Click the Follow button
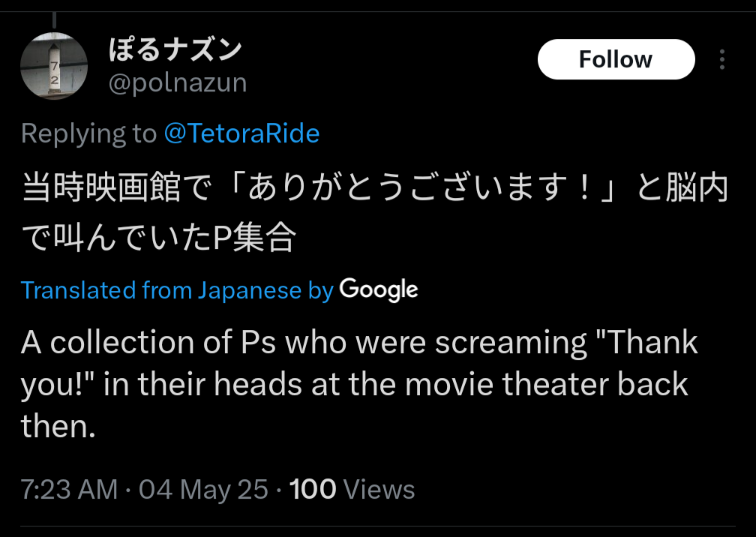756x537 pixels. [x=616, y=59]
